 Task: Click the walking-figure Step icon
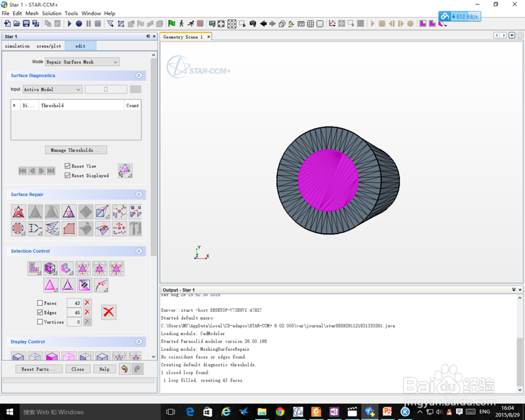[x=181, y=24]
